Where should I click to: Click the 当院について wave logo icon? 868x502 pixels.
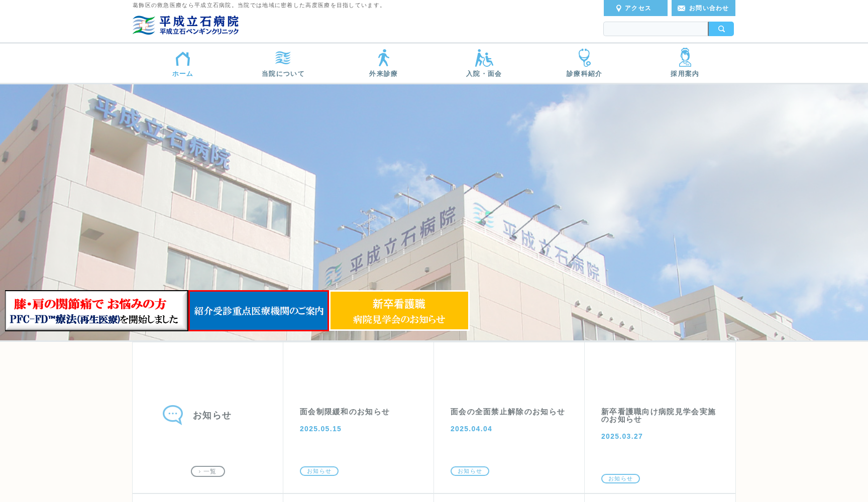pyautogui.click(x=283, y=58)
